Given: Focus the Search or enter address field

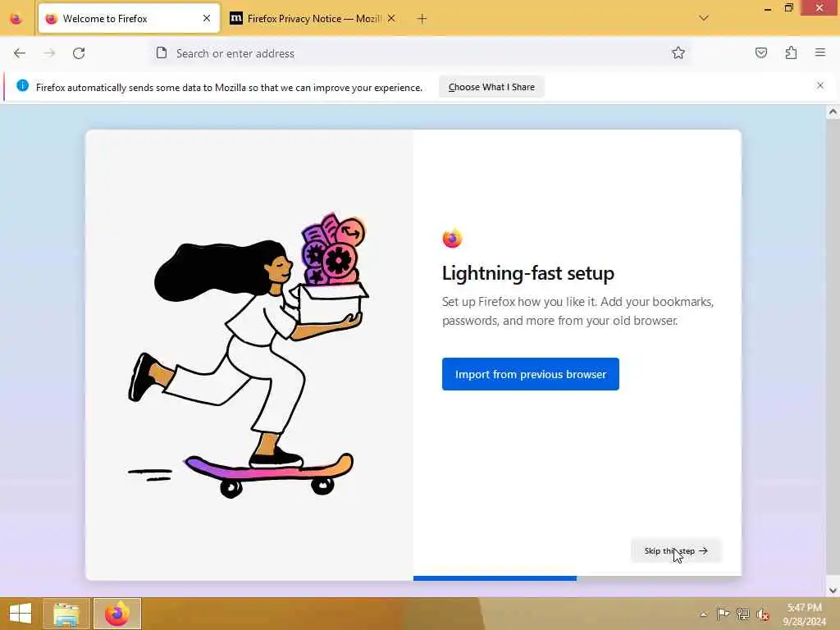Looking at the screenshot, I should 421,53.
